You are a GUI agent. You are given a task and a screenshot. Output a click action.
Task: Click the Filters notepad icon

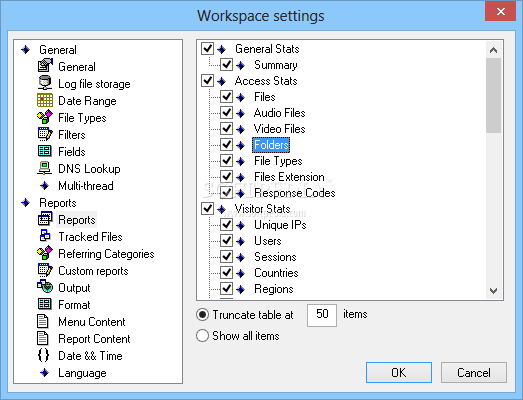coord(45,134)
